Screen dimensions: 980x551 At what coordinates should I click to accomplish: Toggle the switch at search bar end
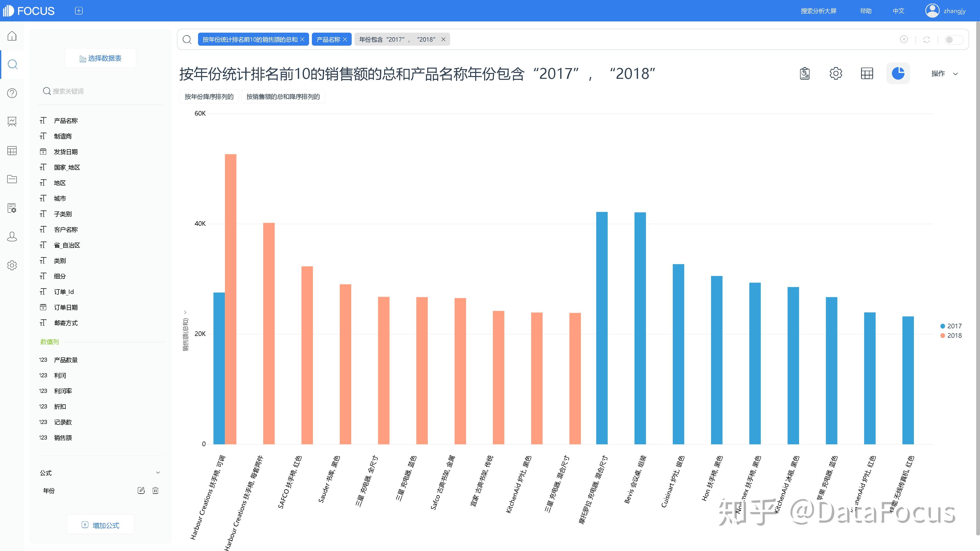[x=954, y=40]
